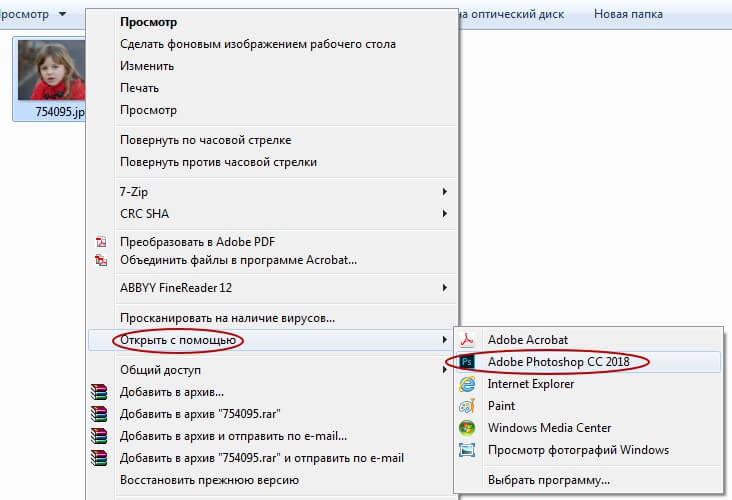Click WinRAR icon beside 'Добавить в архив...'

(x=99, y=392)
